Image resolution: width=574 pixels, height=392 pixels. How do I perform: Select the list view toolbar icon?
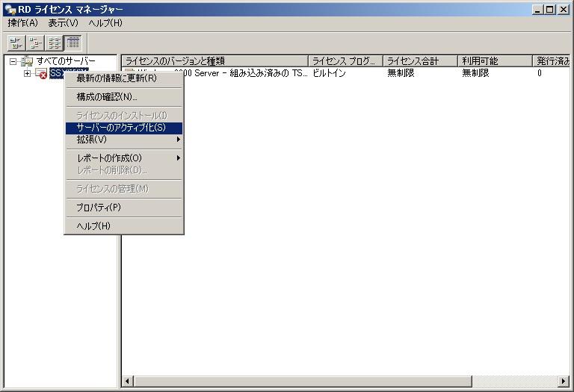pyautogui.click(x=55, y=43)
